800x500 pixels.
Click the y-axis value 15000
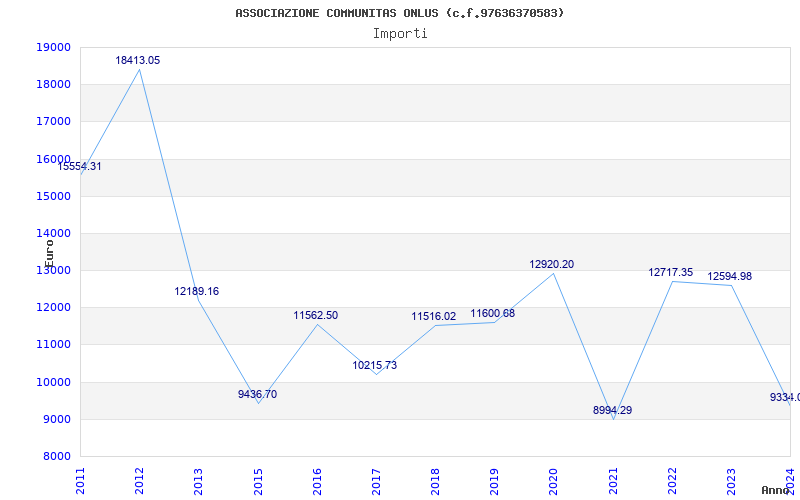click(x=53, y=196)
